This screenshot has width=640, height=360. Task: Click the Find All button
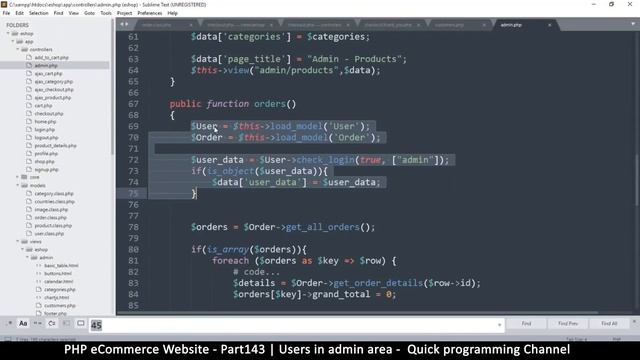click(609, 324)
